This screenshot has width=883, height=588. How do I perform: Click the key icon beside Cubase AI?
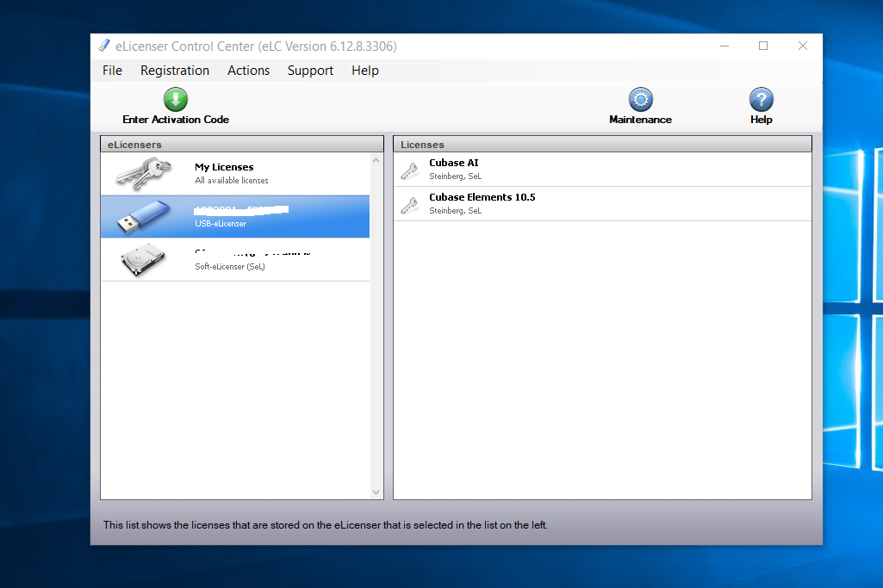point(410,170)
